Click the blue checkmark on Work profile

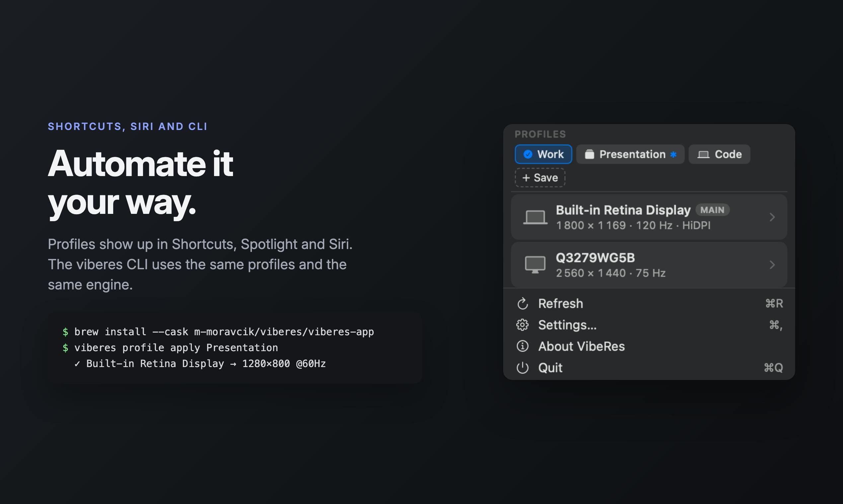tap(528, 154)
